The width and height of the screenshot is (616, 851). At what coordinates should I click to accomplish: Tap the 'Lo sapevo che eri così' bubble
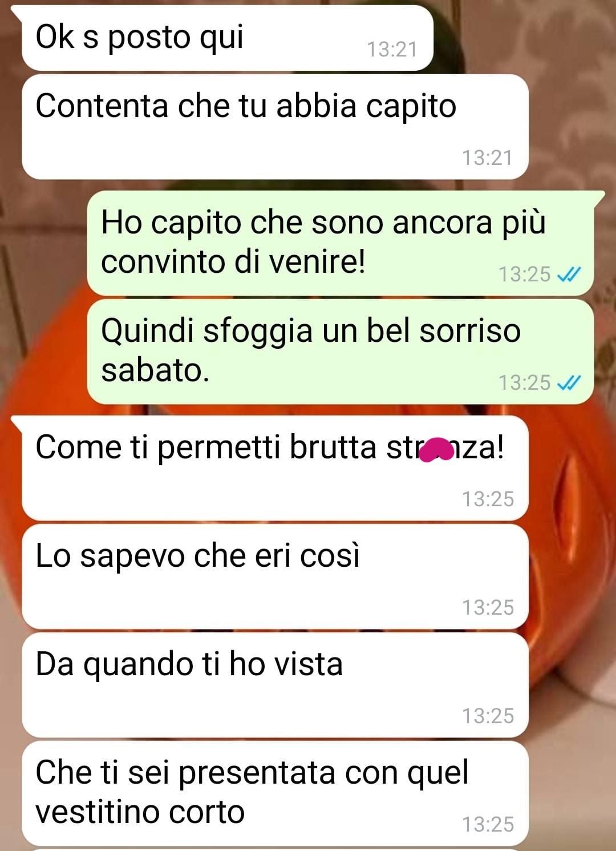click(x=275, y=576)
